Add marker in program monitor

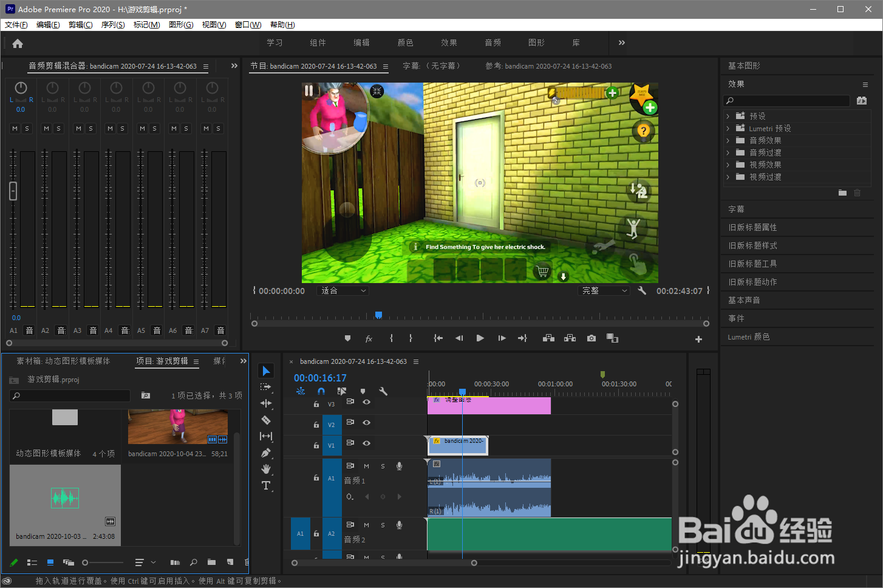point(347,338)
